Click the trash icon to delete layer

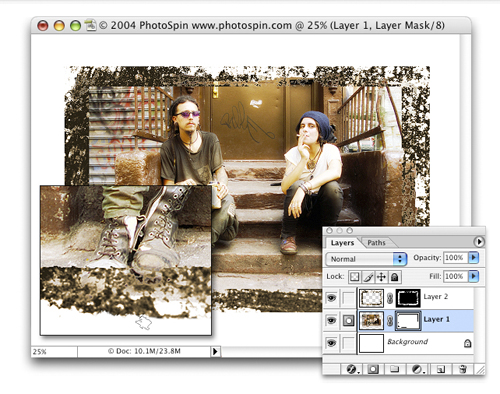(463, 369)
